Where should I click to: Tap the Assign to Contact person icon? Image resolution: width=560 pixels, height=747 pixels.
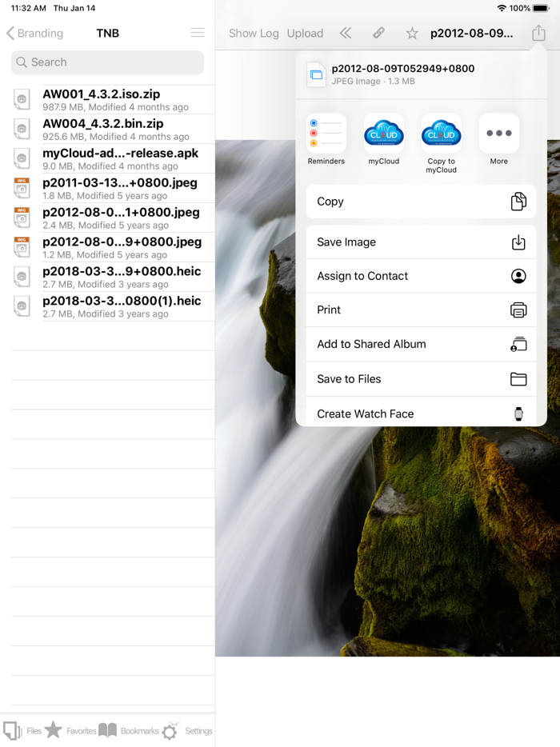(x=518, y=276)
